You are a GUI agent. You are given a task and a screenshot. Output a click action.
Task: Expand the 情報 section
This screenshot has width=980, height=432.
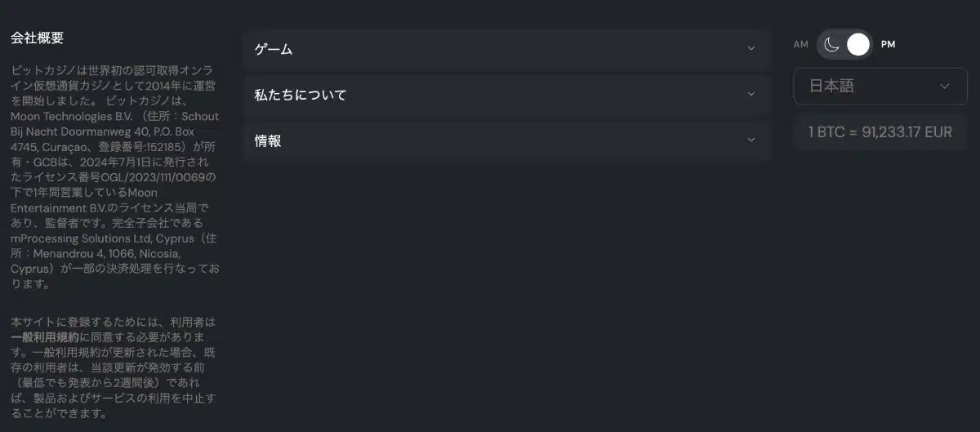506,140
